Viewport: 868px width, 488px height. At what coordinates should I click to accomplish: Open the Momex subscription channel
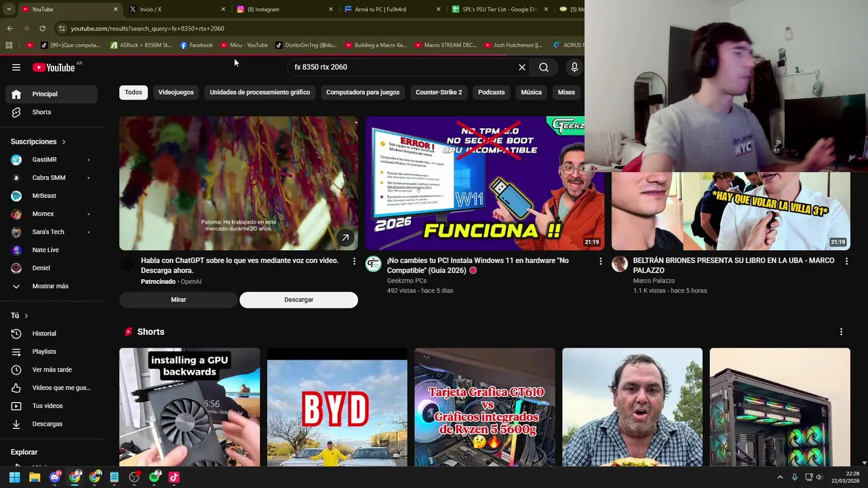[52, 213]
